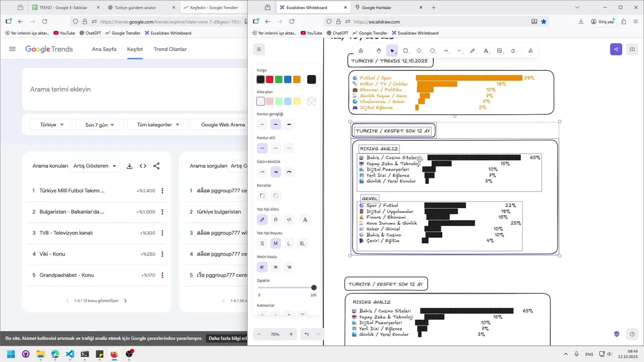Open new tab in right Firefox window
The height and width of the screenshot is (362, 644).
tap(434, 8)
